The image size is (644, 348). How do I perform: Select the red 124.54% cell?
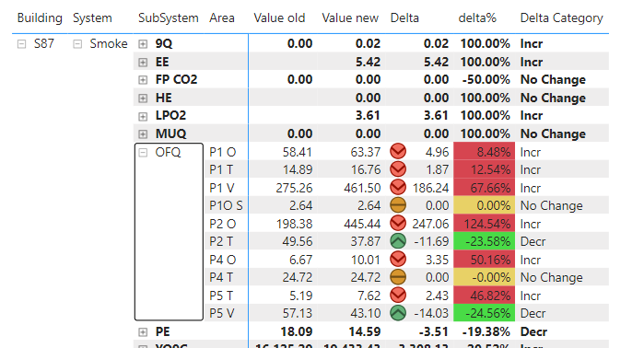485,224
